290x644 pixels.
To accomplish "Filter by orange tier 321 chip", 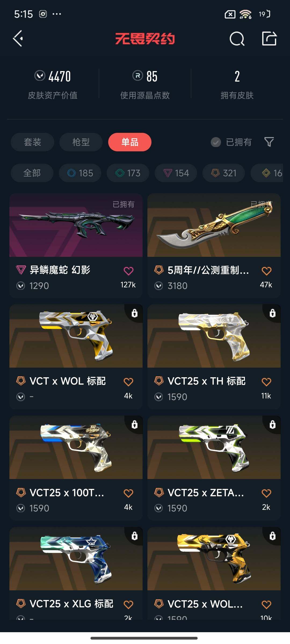I will [x=224, y=173].
